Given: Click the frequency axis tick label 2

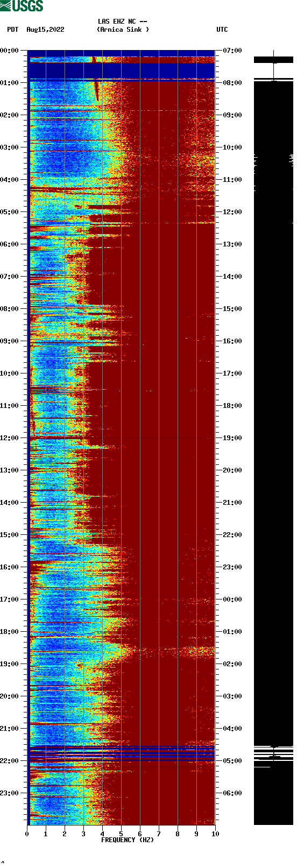Looking at the screenshot, I should coord(65,834).
